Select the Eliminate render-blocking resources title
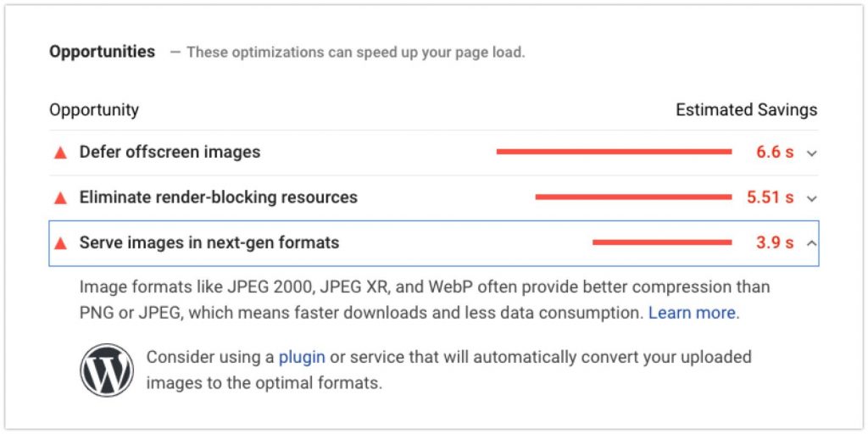Viewport: 868px width, 434px height. (x=219, y=198)
